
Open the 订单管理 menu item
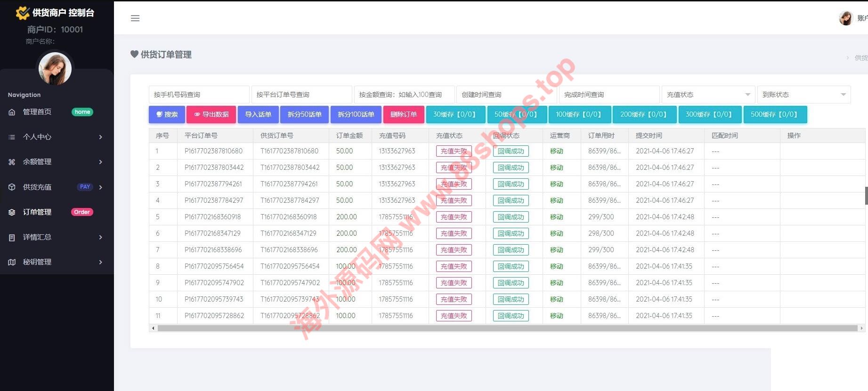click(x=38, y=212)
